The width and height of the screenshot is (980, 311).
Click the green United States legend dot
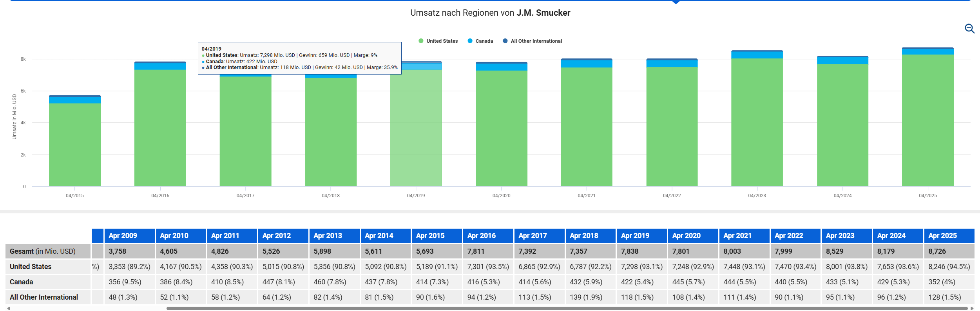tap(421, 41)
